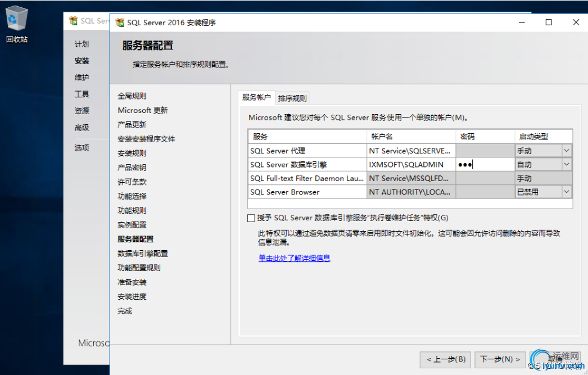Image resolution: width=588 pixels, height=375 pixels.
Task: Click the 安装安装程序文件 step
Action: (146, 139)
